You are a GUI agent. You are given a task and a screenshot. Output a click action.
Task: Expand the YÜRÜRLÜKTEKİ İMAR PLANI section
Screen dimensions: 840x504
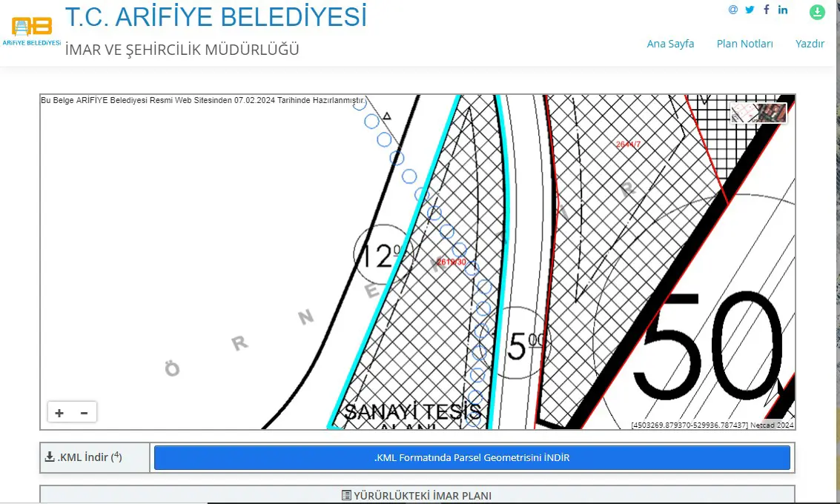(x=417, y=495)
